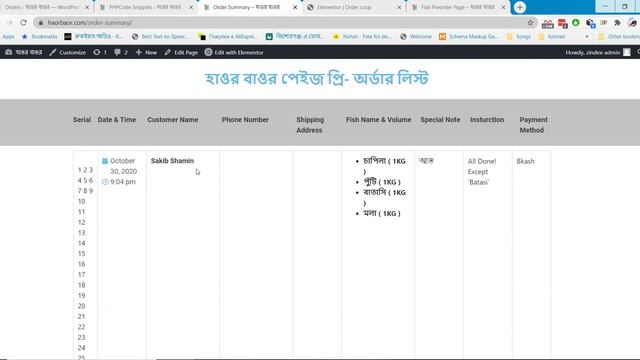Open the AliExpress bookmark
The image size is (640, 360).
coord(228,37)
